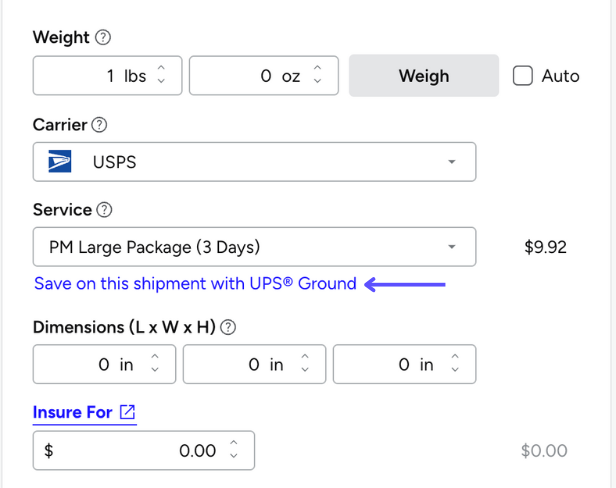Image resolution: width=616 pixels, height=488 pixels.
Task: Click the height dimension stepper arrows
Action: [455, 365]
